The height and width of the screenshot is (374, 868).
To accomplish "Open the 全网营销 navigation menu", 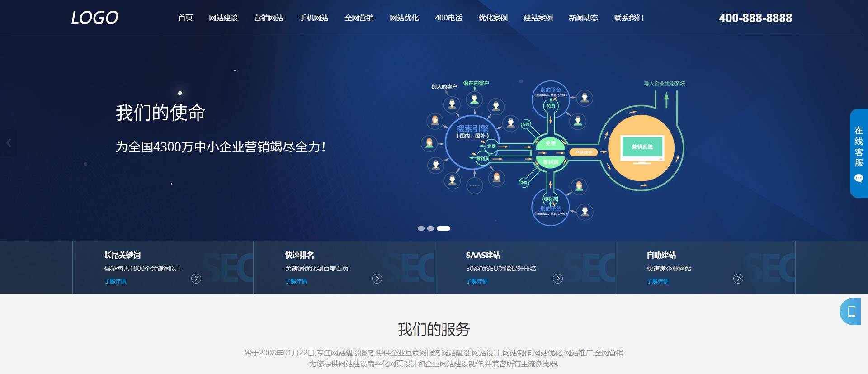I will coord(359,18).
